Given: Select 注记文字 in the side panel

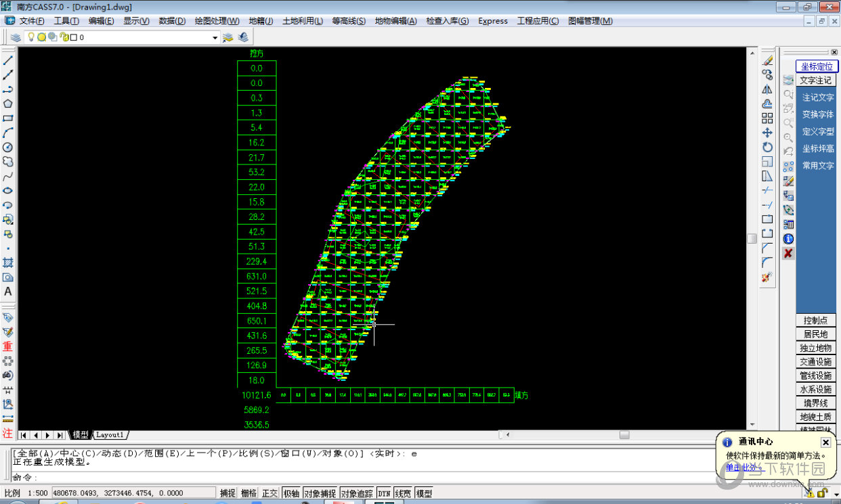Looking at the screenshot, I should 818,98.
